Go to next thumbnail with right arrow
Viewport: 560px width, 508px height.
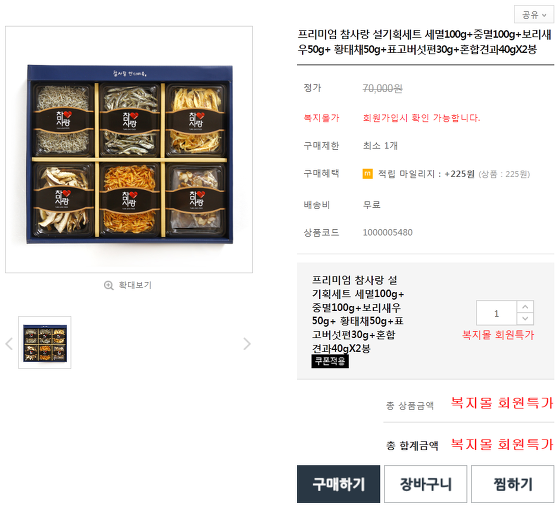click(246, 344)
